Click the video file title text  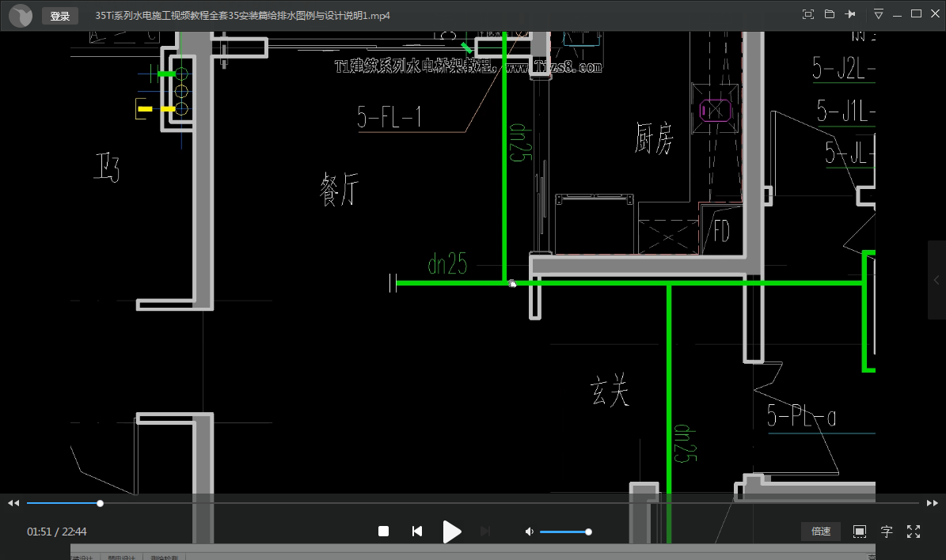242,16
